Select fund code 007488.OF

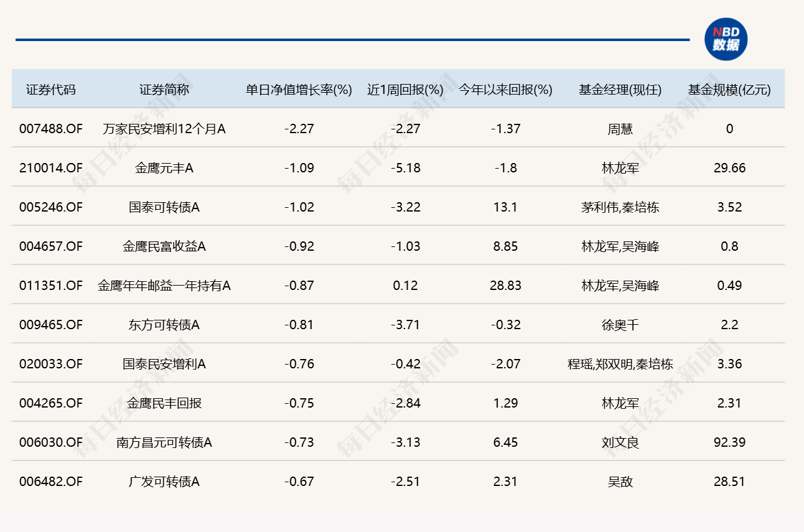click(x=51, y=129)
